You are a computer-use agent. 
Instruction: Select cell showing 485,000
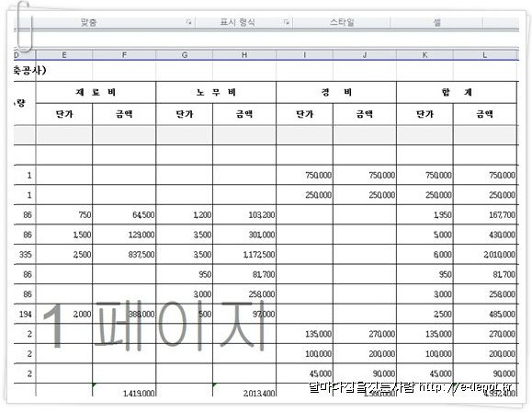[x=485, y=314]
